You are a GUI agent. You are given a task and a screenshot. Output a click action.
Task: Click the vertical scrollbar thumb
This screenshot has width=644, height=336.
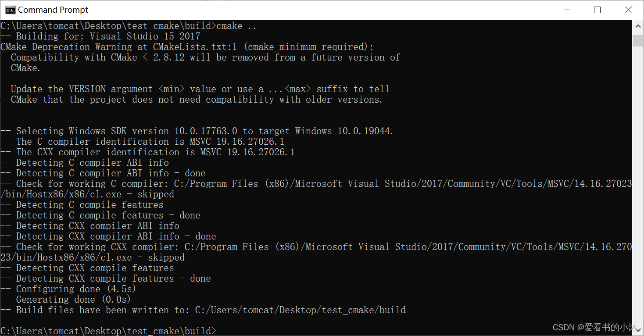[638, 40]
